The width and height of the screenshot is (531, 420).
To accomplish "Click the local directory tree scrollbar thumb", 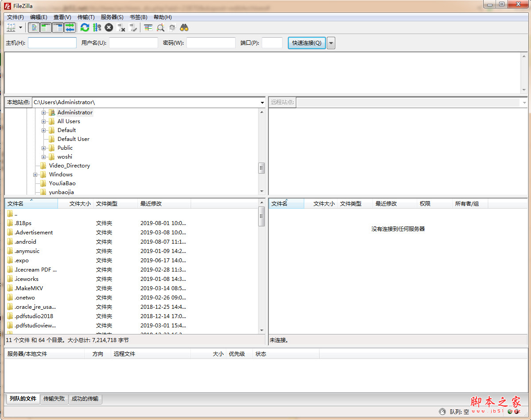I will tap(261, 168).
